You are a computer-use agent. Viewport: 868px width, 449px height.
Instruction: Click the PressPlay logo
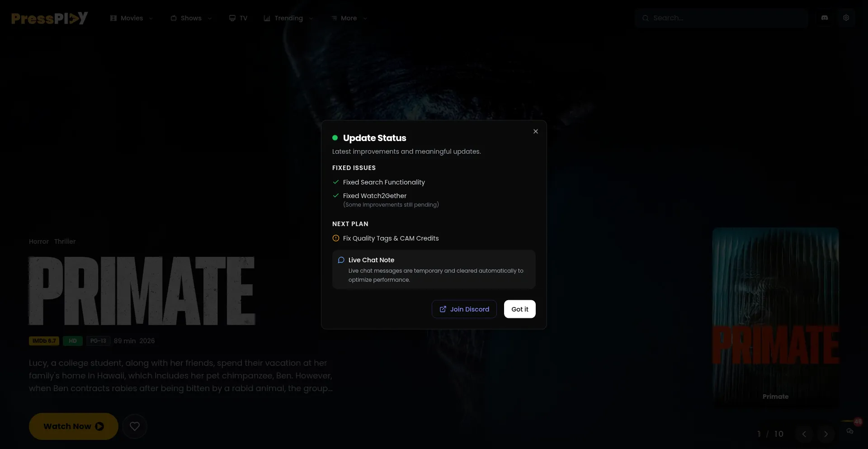point(50,18)
